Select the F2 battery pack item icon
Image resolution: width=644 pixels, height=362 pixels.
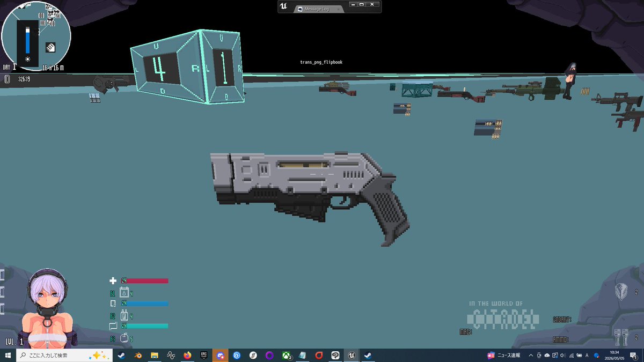tap(123, 315)
